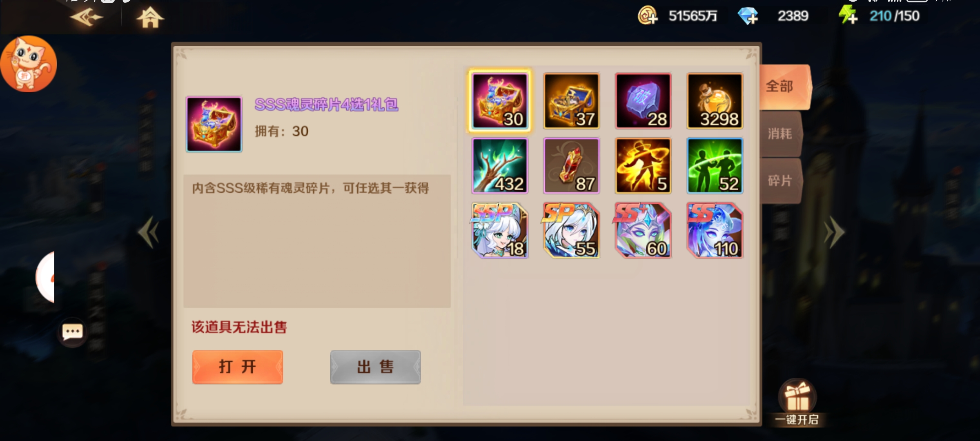
Task: Go to next page with right chevron
Action: pyautogui.click(x=833, y=232)
